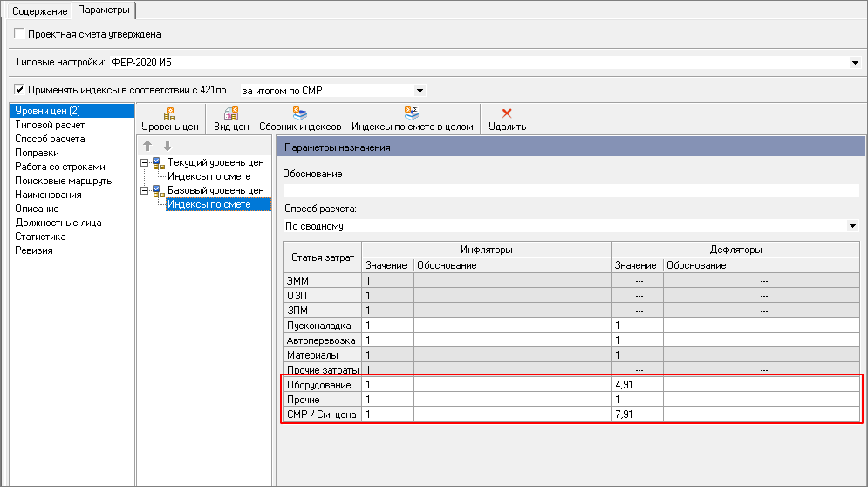Toggle Проектная смета утверждена checkbox
The image size is (868, 487).
[20, 34]
